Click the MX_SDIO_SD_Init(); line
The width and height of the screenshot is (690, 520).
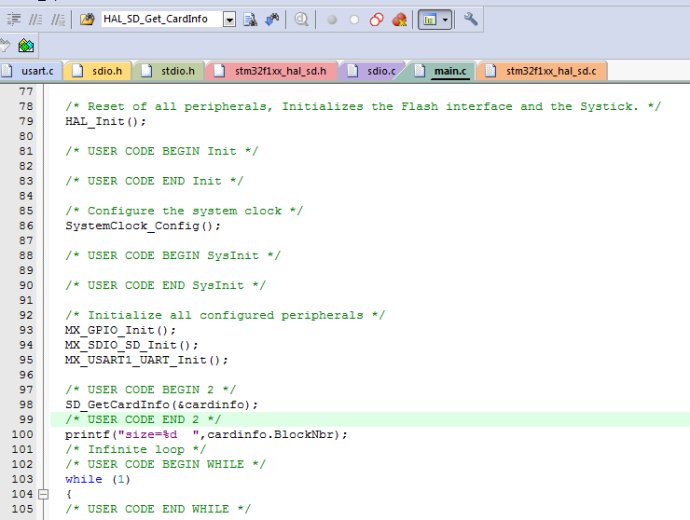[x=132, y=345]
